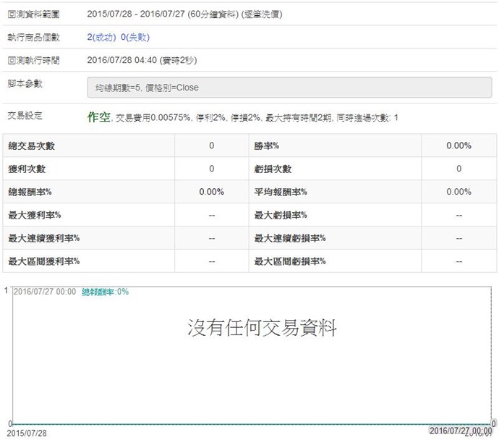This screenshot has height=448, width=499.
Task: Click the 最大區間獲利率% row label
Action: click(x=44, y=261)
